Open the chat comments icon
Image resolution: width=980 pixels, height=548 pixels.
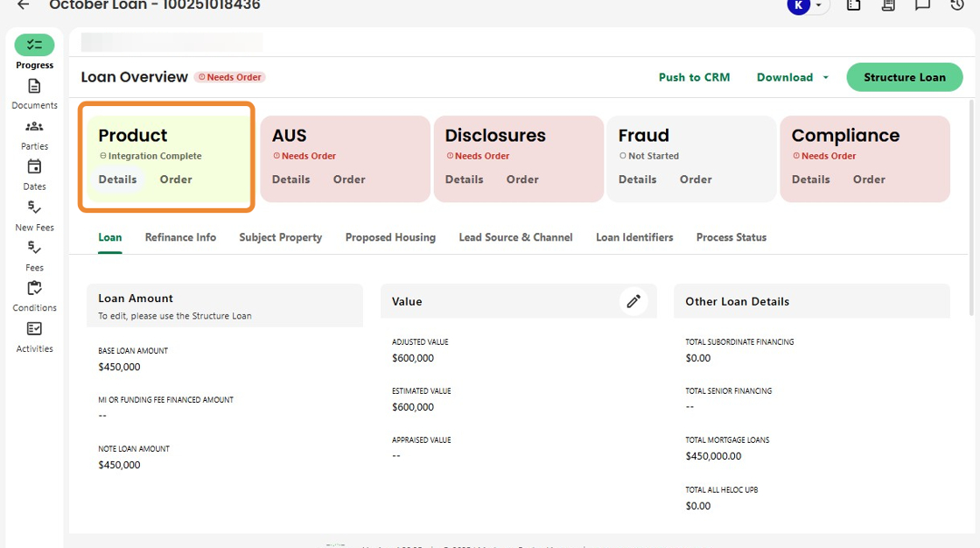(x=922, y=5)
